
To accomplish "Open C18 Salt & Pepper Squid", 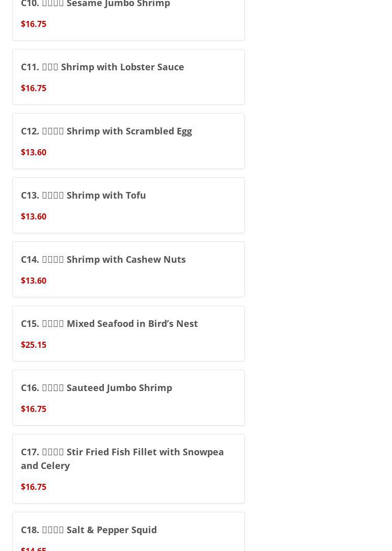I will 89,530.
